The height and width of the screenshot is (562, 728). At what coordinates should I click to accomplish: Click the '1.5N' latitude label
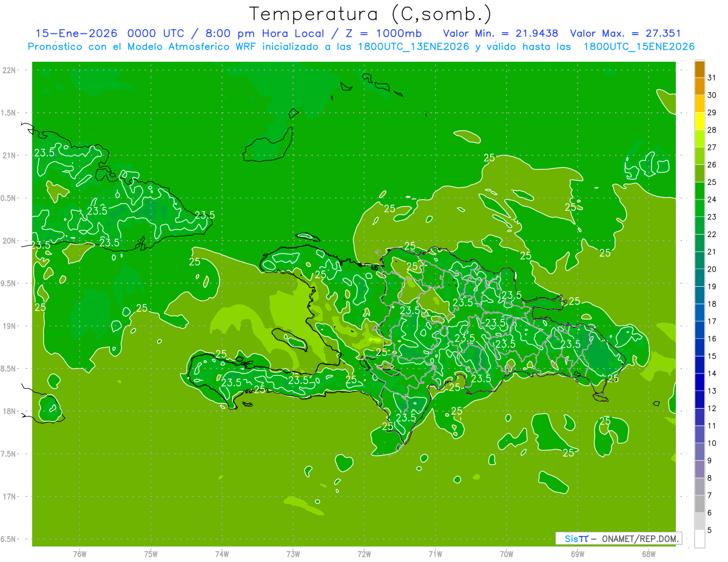click(10, 113)
